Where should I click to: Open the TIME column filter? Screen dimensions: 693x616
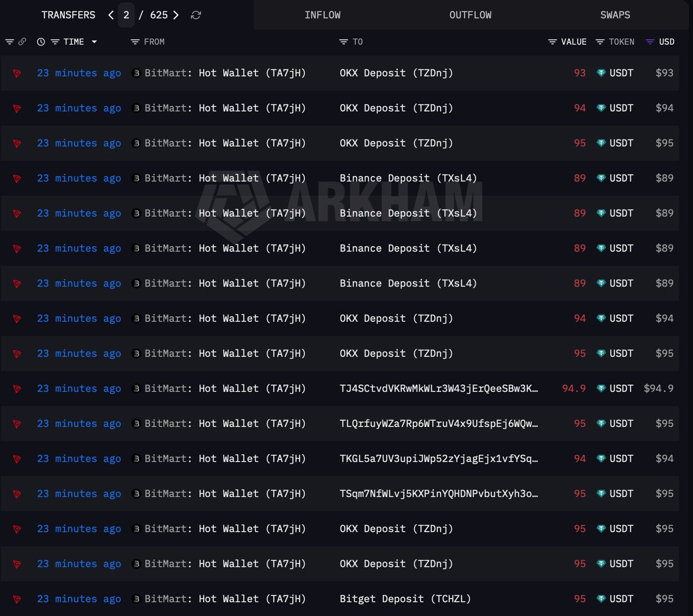coord(55,42)
